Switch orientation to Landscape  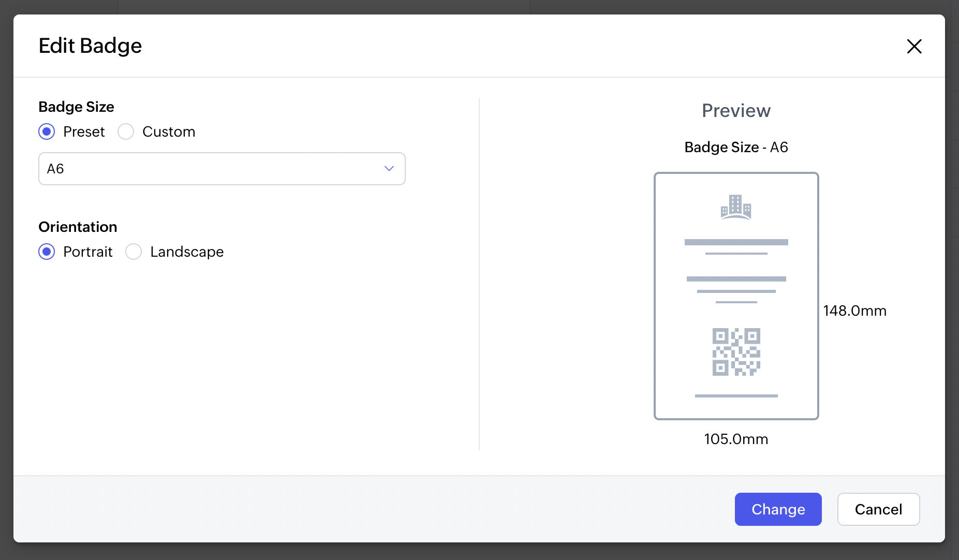[x=134, y=252]
